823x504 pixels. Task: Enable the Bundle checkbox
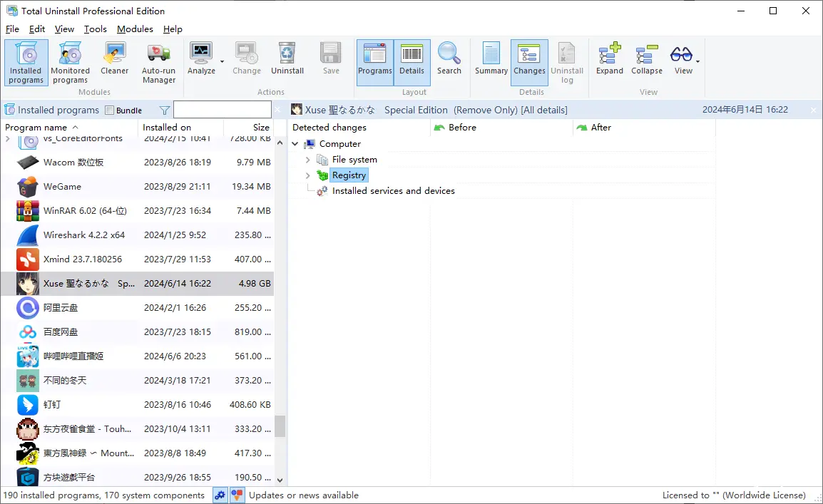(x=109, y=110)
